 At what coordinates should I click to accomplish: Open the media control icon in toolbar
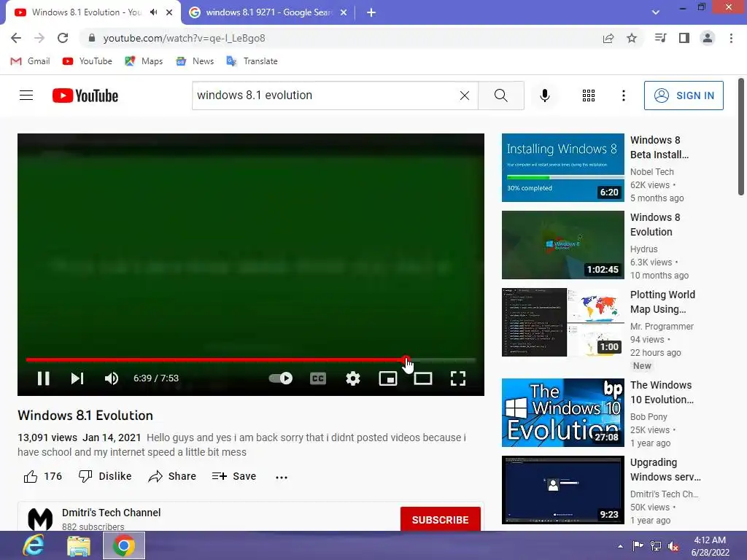pos(660,38)
